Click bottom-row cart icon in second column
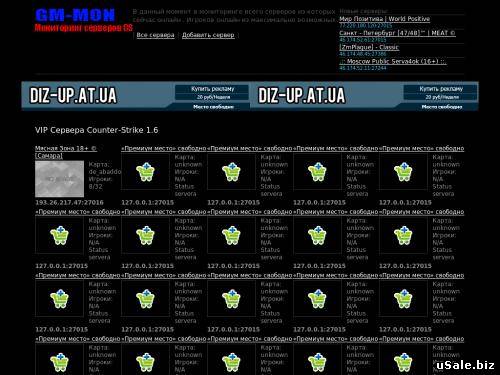This screenshot has width=500, height=375. (x=146, y=362)
